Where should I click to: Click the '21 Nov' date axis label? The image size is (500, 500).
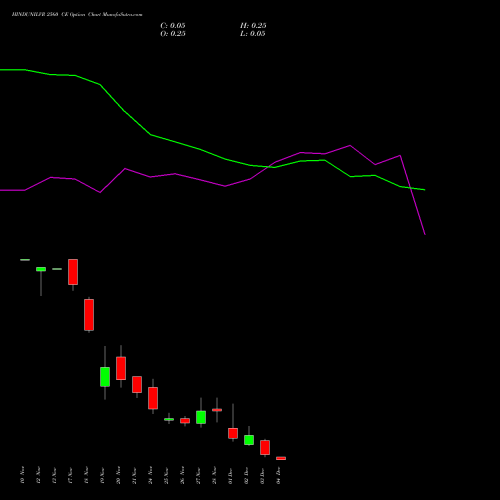[134, 475]
